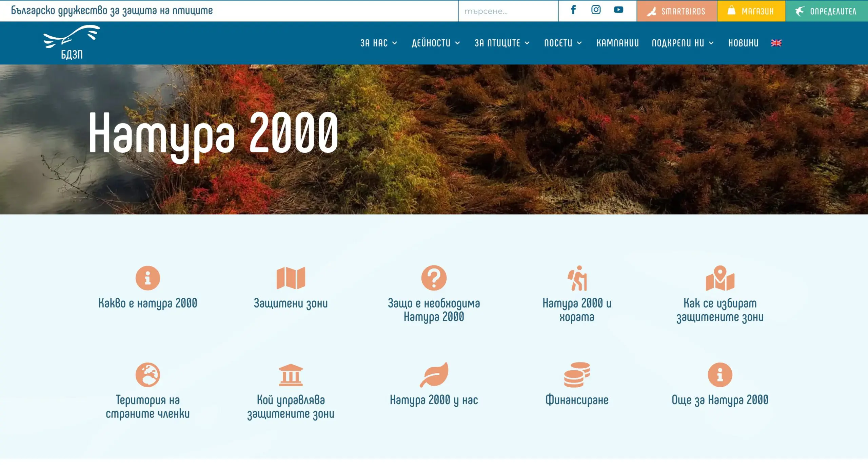
Task: Click the globe icon for Територия на страните членки
Action: pyautogui.click(x=147, y=375)
